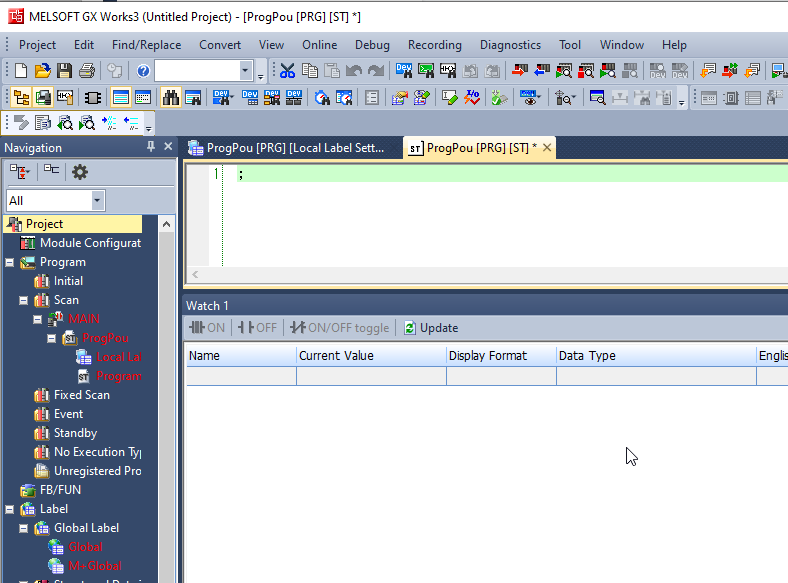Open the Diagnostics menu
Viewport: 788px width, 583px height.
tap(511, 45)
